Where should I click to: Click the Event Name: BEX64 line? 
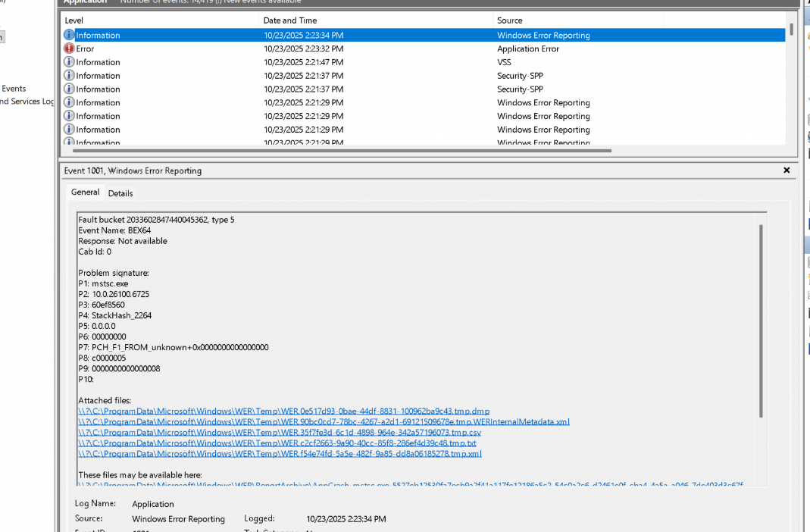click(114, 230)
